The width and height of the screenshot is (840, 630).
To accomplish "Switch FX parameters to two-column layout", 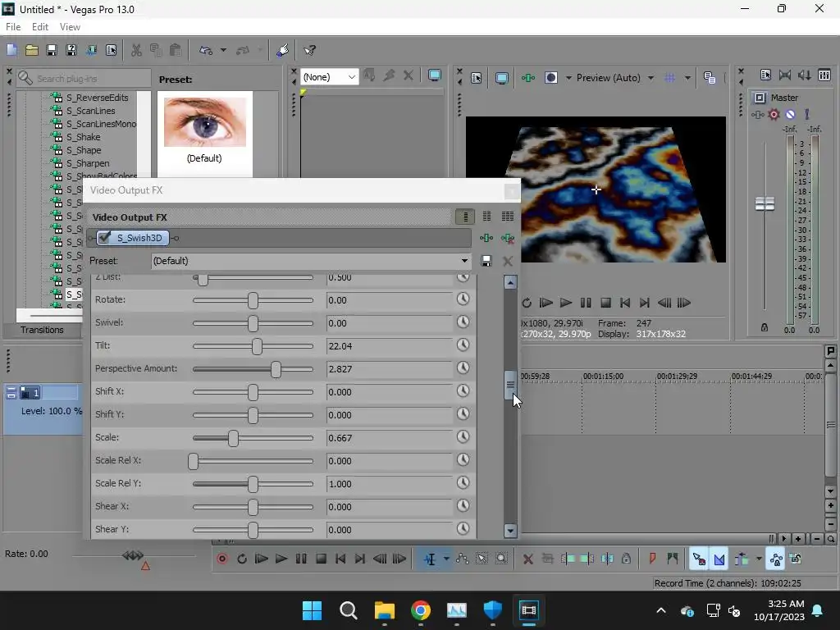I will click(x=486, y=217).
